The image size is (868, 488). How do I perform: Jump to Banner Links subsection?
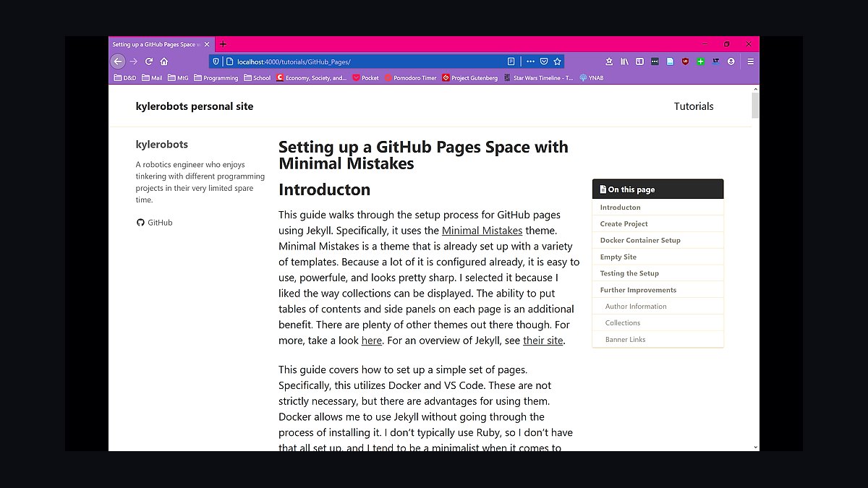pos(658,340)
